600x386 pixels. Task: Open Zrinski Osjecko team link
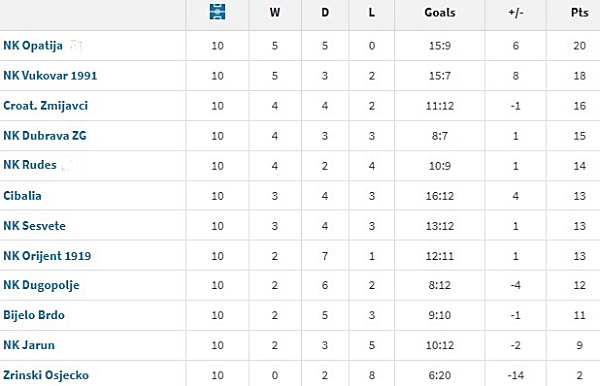pyautogui.click(x=46, y=375)
